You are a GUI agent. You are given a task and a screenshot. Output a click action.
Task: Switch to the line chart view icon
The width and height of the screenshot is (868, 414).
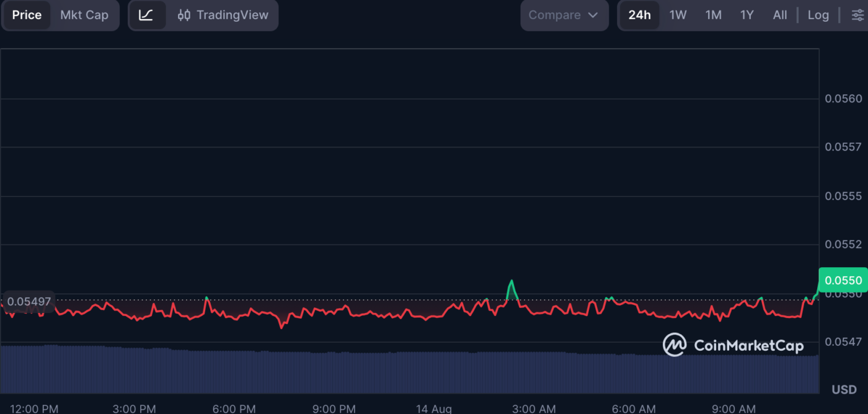coord(146,15)
